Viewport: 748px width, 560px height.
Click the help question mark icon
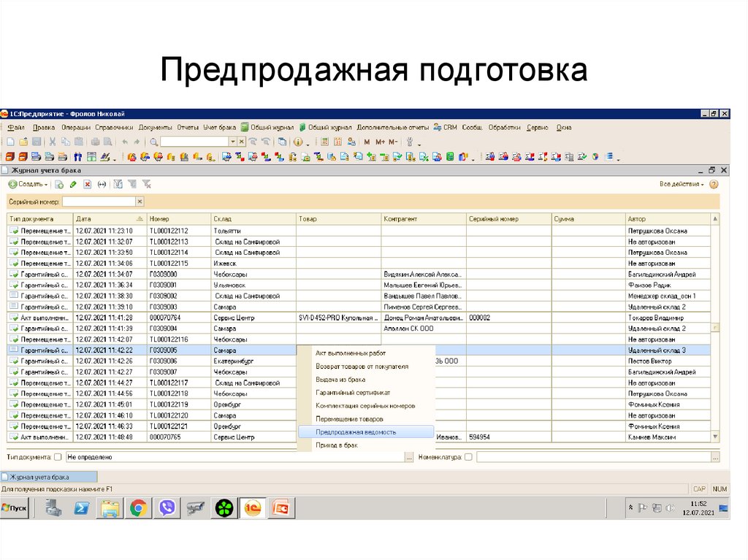click(x=714, y=185)
